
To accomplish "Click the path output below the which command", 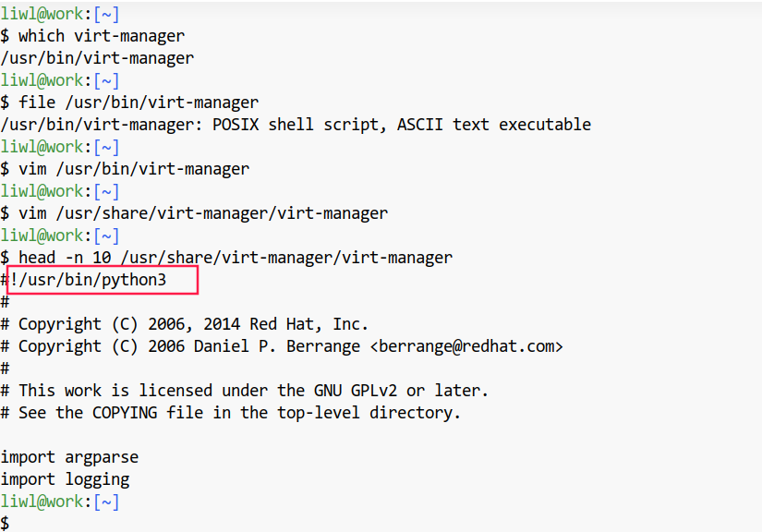I will (x=97, y=58).
